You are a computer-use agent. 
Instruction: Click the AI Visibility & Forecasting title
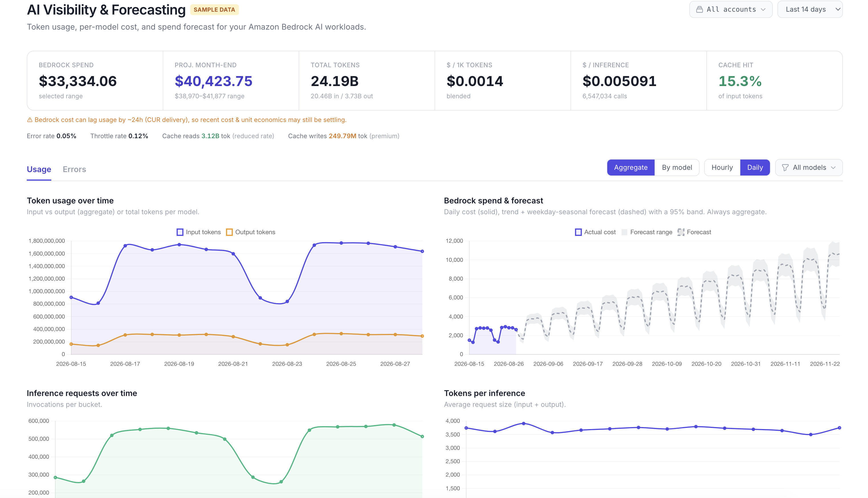tap(106, 10)
